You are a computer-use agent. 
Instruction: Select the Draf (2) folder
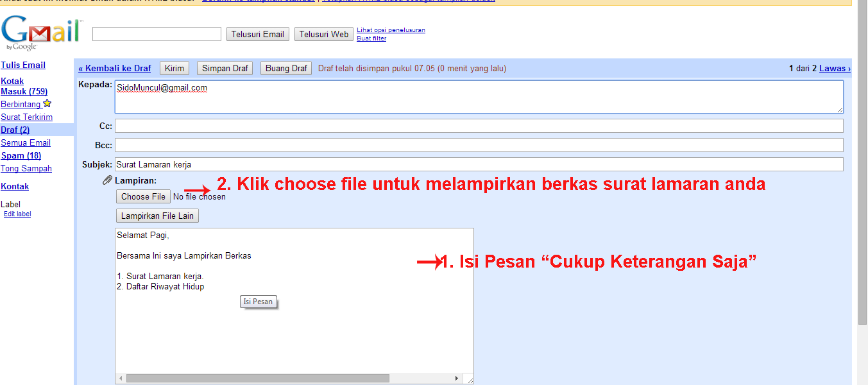coord(15,130)
